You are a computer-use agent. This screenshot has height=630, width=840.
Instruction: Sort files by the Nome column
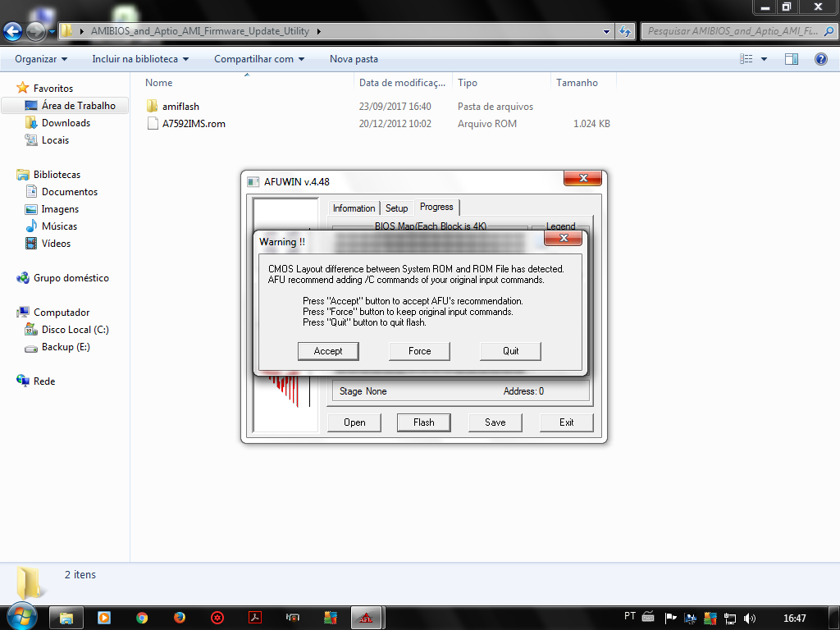coord(158,83)
